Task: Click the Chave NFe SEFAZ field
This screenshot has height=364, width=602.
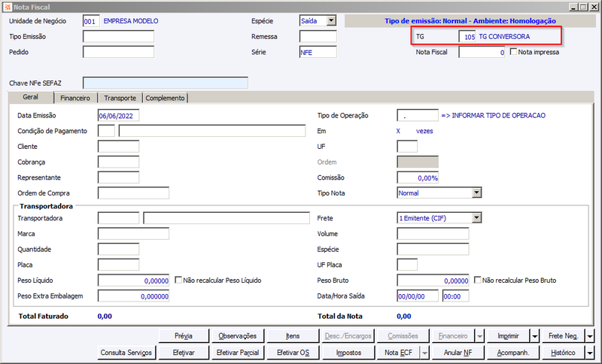Action: [x=166, y=83]
